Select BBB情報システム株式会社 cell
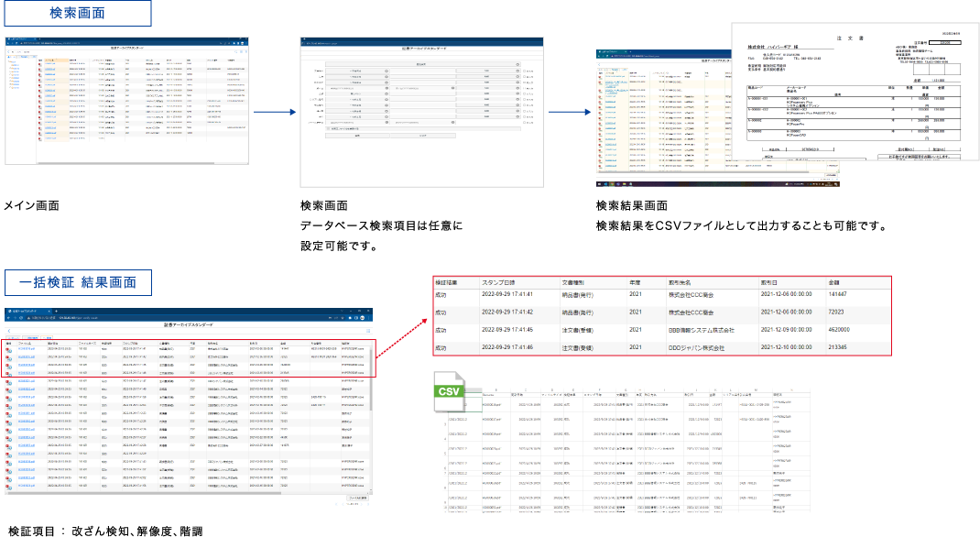The image size is (980, 537). 702,330
